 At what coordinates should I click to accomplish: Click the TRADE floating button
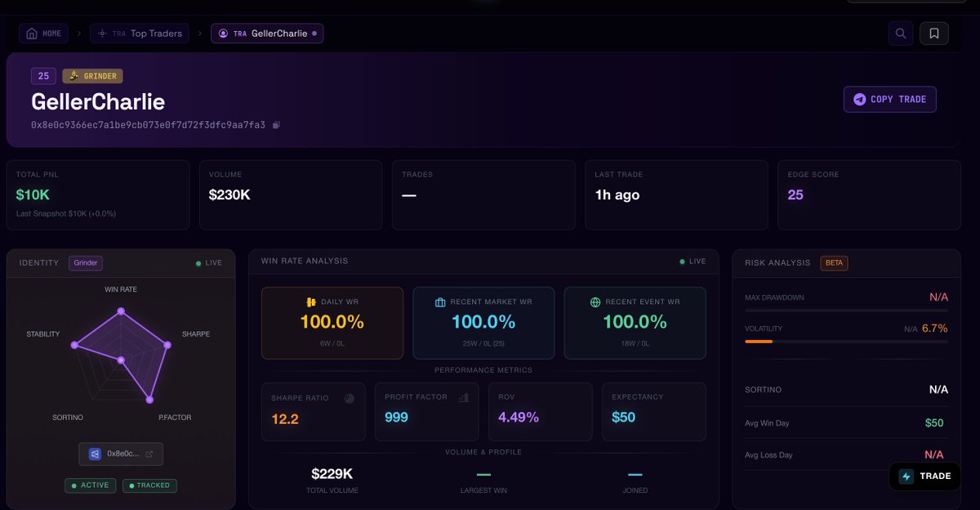(925, 476)
